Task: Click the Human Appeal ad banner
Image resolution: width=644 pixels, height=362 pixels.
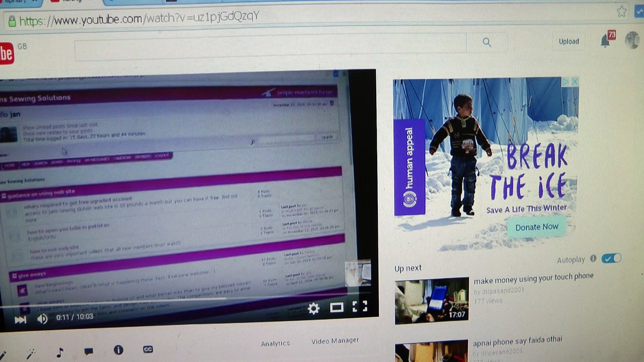Action: pyautogui.click(x=486, y=164)
